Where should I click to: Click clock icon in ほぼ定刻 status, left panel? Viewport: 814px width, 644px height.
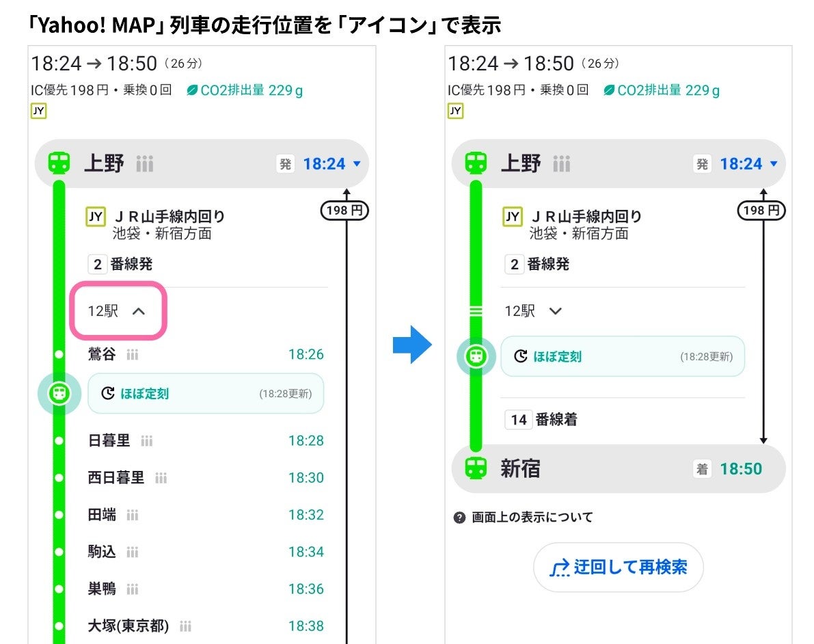107,393
